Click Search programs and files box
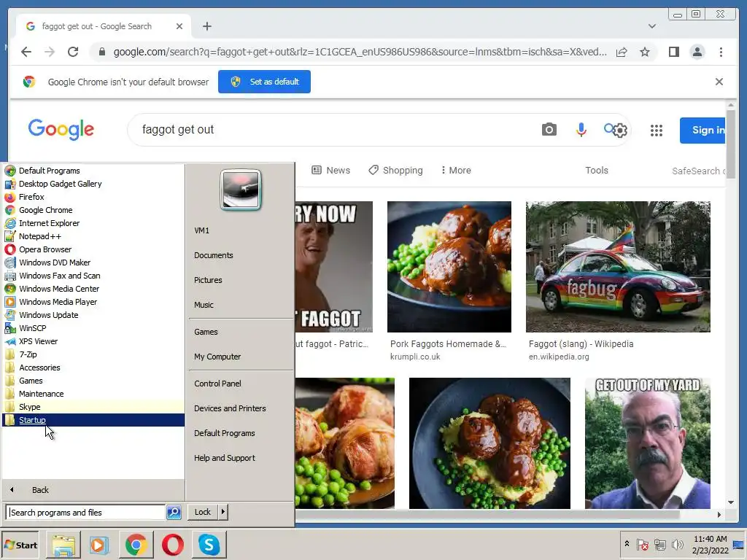The image size is (747, 560). (x=86, y=513)
